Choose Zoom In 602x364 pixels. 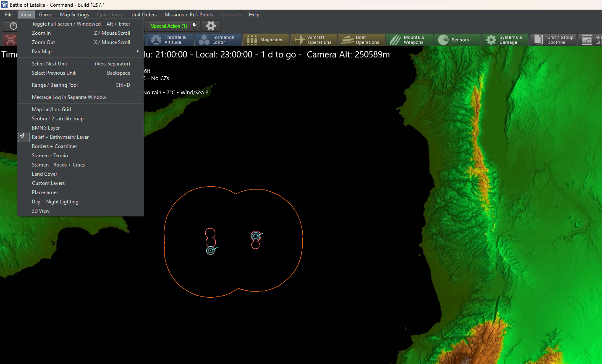80,33
